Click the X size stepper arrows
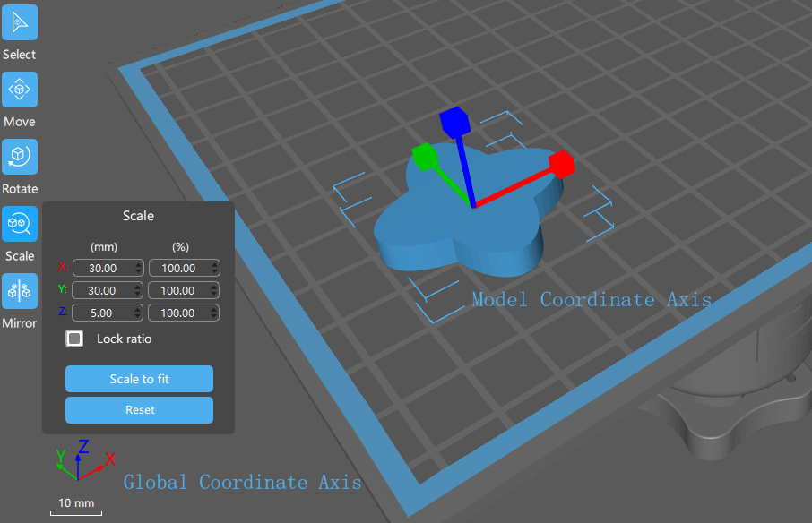 click(137, 268)
